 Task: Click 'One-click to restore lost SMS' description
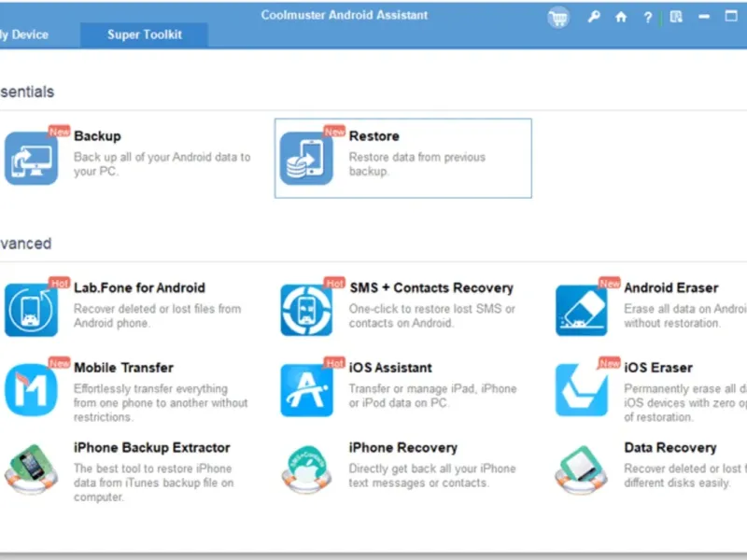(x=431, y=315)
